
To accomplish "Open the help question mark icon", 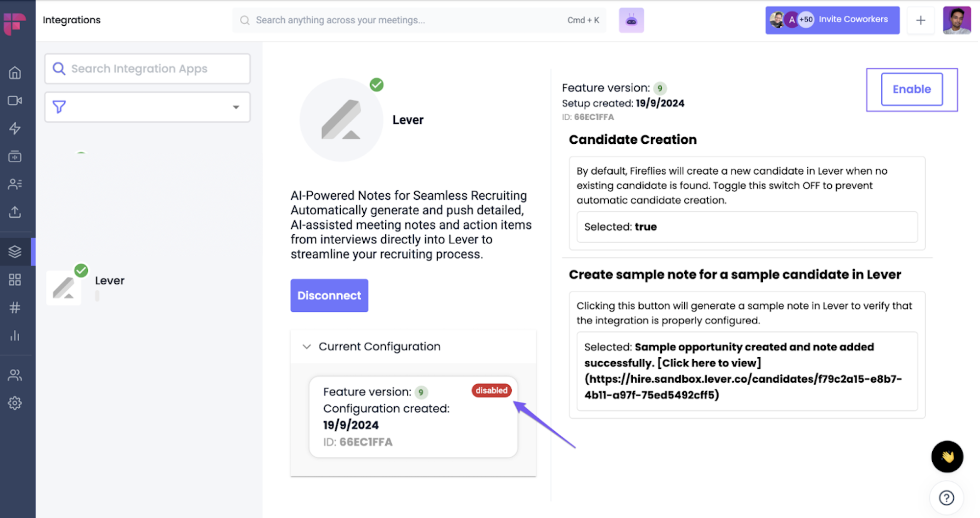I will (946, 498).
